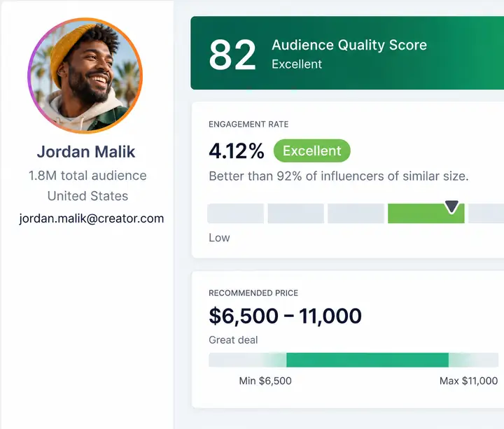
Task: Open the Audience Quality Score banner
Action: (x=347, y=53)
